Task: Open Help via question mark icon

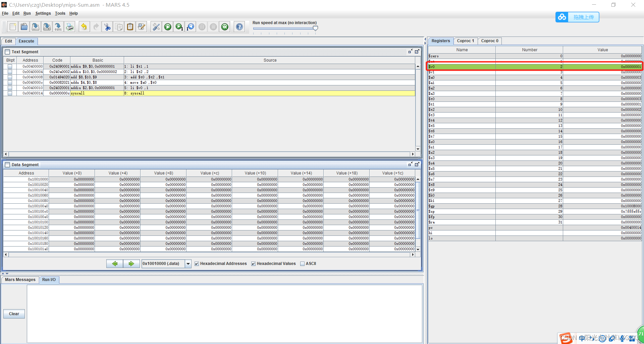Action: coord(239,27)
